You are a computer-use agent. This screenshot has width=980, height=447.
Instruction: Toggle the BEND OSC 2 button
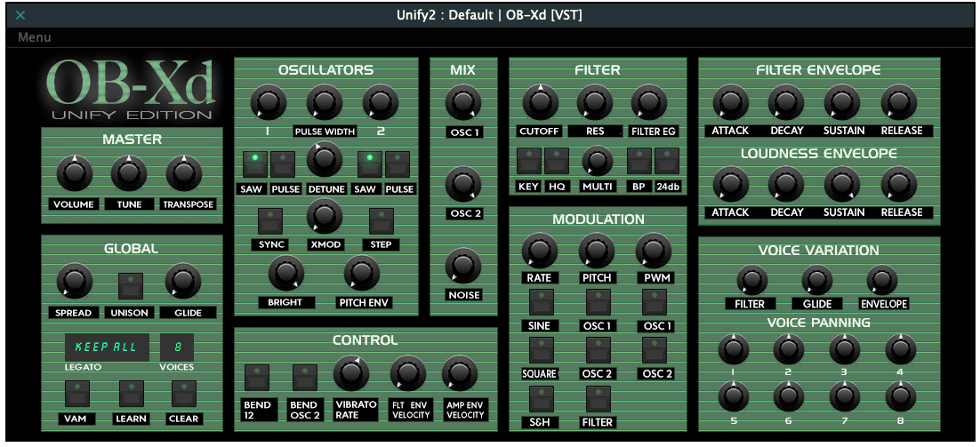coord(305,379)
